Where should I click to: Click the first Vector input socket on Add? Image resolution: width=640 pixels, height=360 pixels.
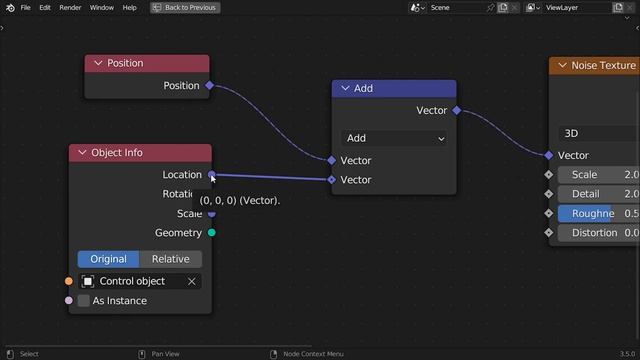pyautogui.click(x=331, y=160)
